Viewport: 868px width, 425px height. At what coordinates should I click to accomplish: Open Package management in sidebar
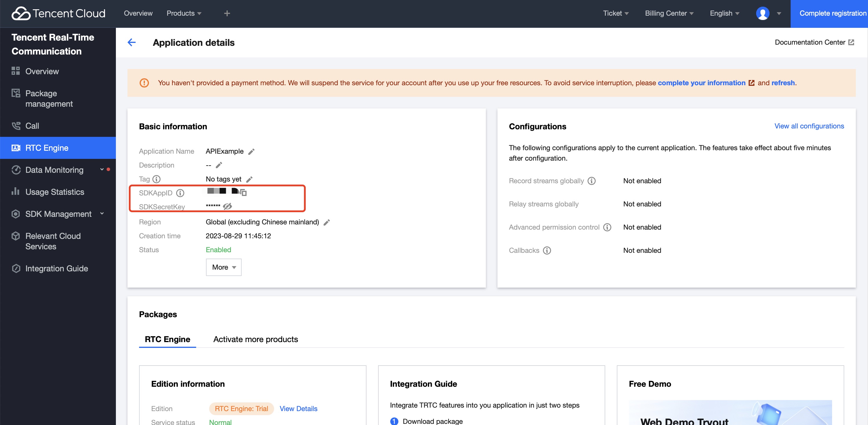[x=58, y=99]
